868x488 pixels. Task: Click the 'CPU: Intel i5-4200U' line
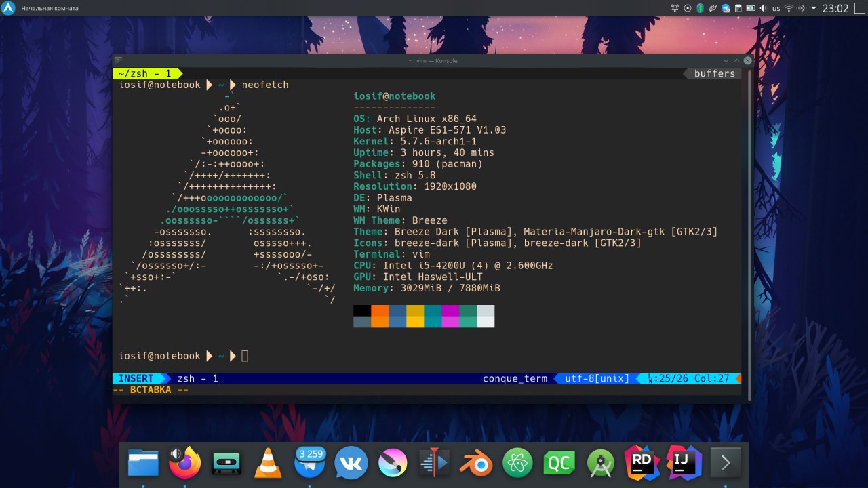[x=453, y=266]
